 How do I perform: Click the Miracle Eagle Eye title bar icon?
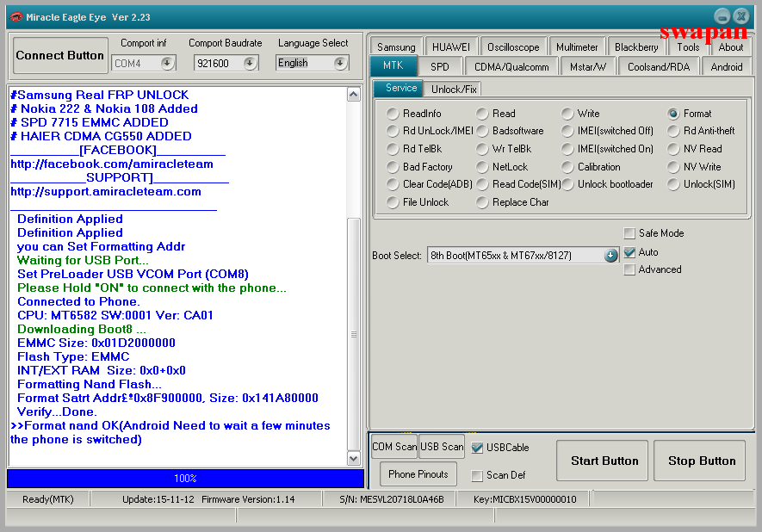tap(16, 17)
